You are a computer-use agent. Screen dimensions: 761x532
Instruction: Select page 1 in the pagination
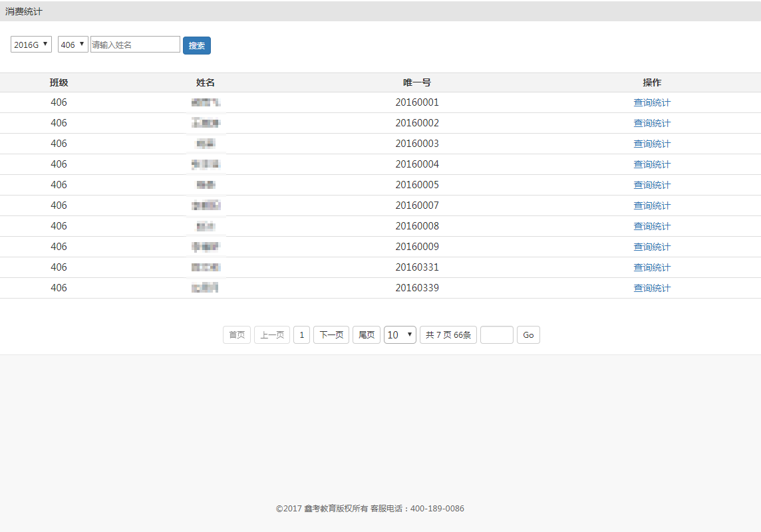point(301,334)
